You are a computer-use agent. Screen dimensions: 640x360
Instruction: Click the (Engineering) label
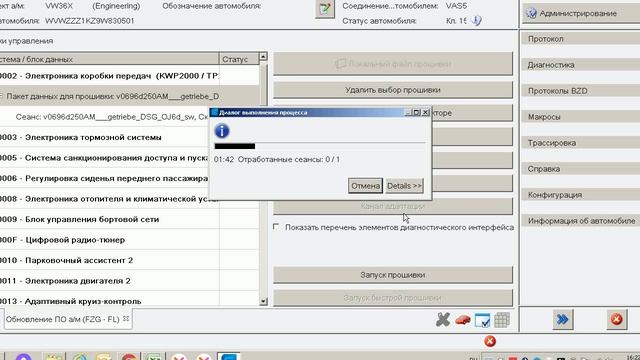[116, 6]
